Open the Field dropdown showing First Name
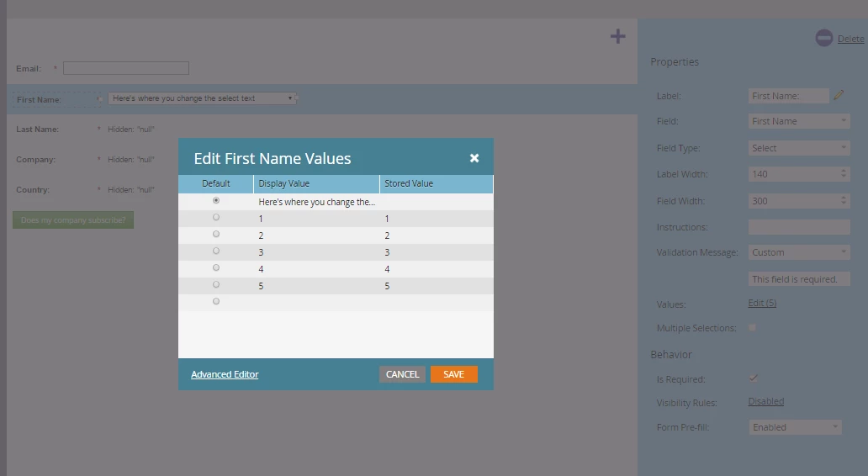This screenshot has height=476, width=868. pos(799,121)
